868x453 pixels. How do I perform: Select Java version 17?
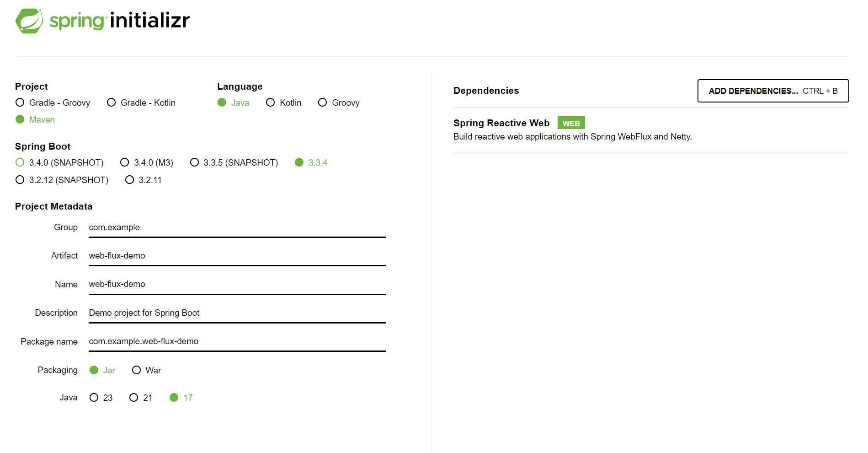[x=181, y=398]
